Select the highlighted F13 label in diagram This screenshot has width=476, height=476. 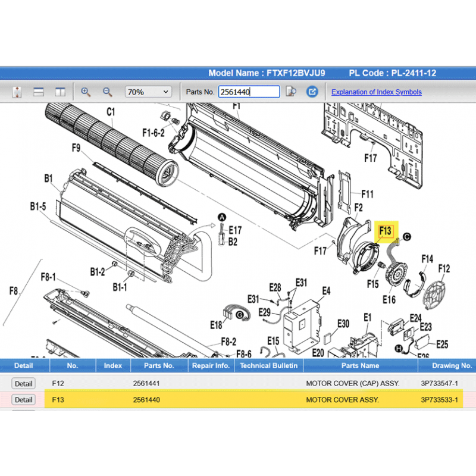385,231
